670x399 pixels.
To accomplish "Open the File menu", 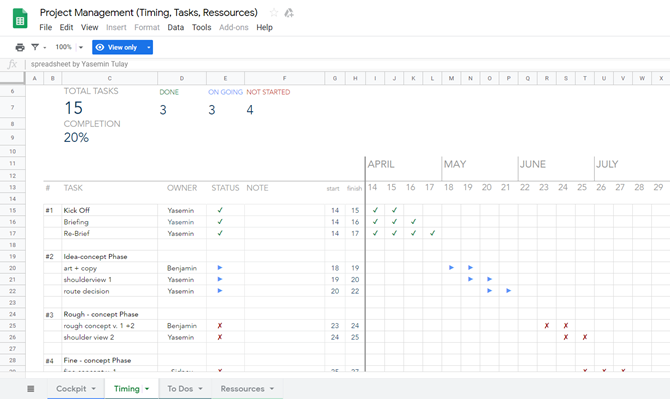I will point(46,27).
